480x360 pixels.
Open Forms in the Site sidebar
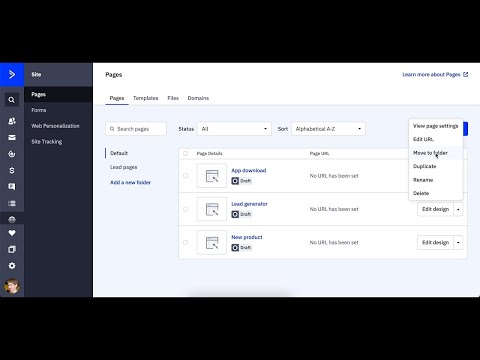click(58, 110)
